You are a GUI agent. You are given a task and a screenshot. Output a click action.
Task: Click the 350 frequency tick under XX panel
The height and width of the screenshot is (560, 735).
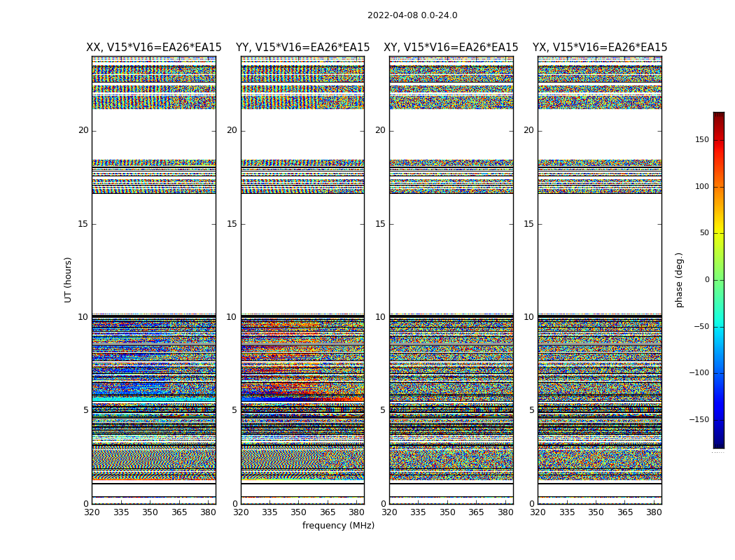pyautogui.click(x=150, y=512)
